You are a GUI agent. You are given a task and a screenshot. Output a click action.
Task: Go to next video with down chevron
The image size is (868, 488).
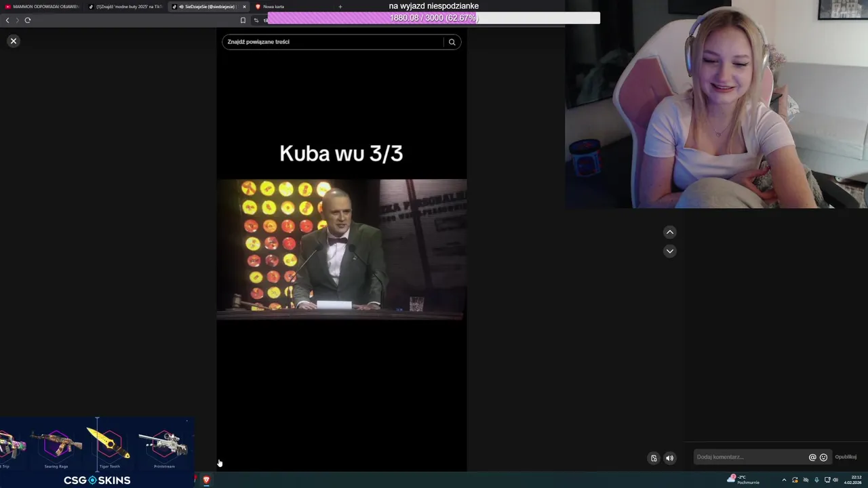click(670, 251)
